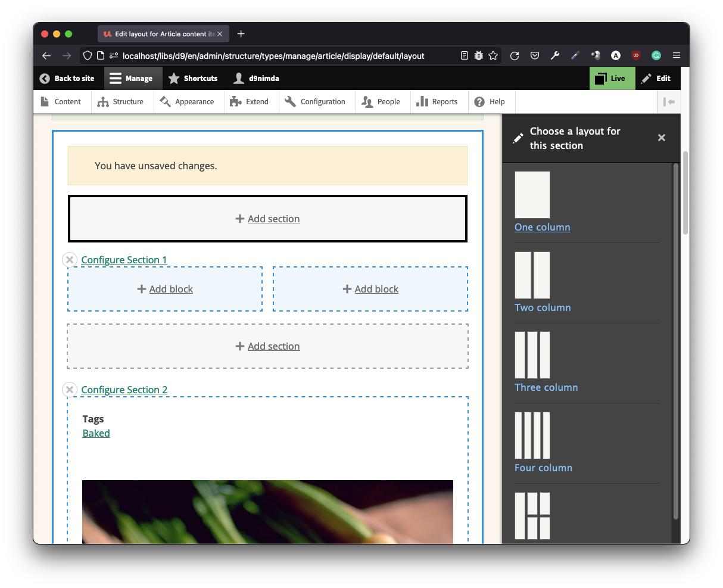The width and height of the screenshot is (723, 588).
Task: Close the layout chooser sidebar
Action: pos(661,138)
